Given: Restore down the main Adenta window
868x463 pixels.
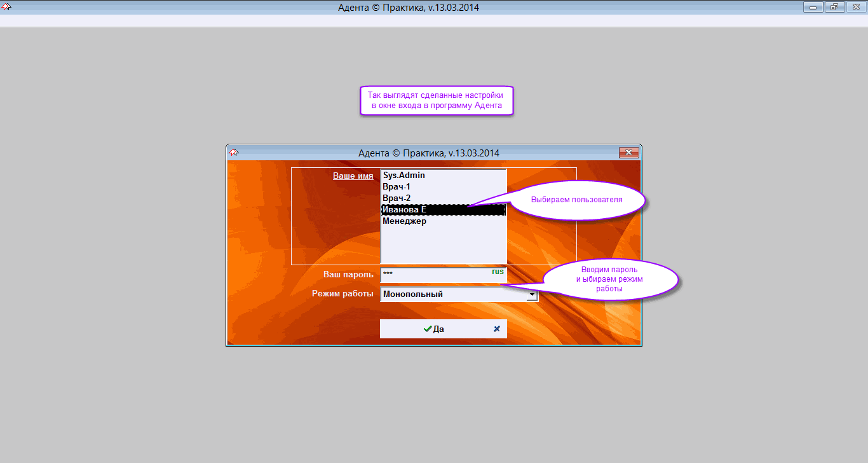Looking at the screenshot, I should tap(833, 8).
